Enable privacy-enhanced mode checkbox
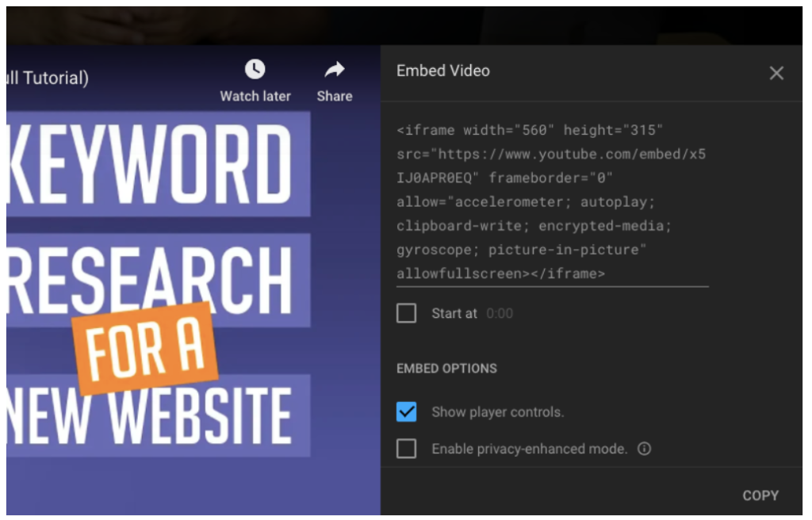Viewport: 812px width, 520px height. tap(407, 449)
